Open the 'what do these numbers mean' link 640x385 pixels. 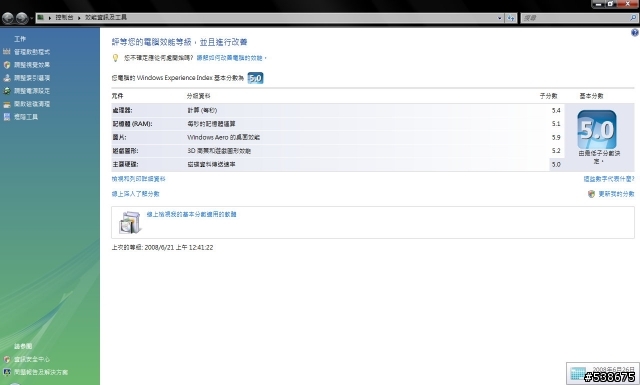609,179
